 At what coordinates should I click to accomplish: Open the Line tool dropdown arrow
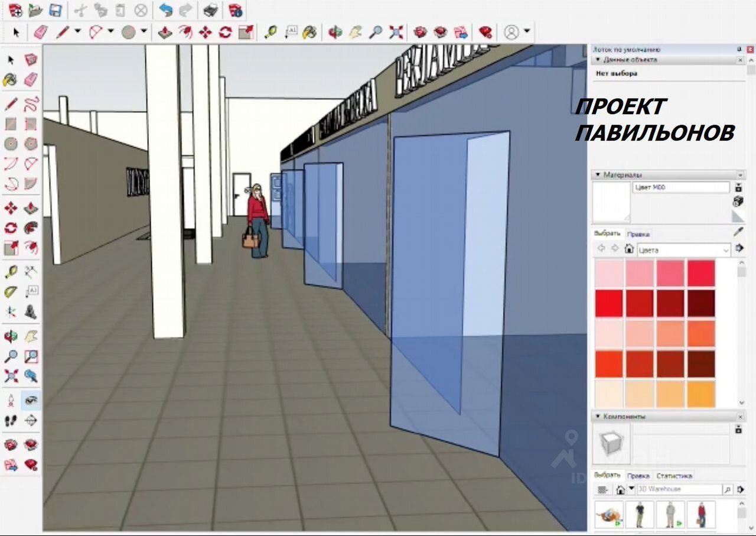(77, 32)
